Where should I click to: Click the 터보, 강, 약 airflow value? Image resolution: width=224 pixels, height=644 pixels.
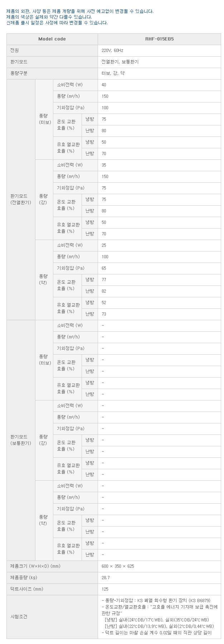(x=113, y=73)
